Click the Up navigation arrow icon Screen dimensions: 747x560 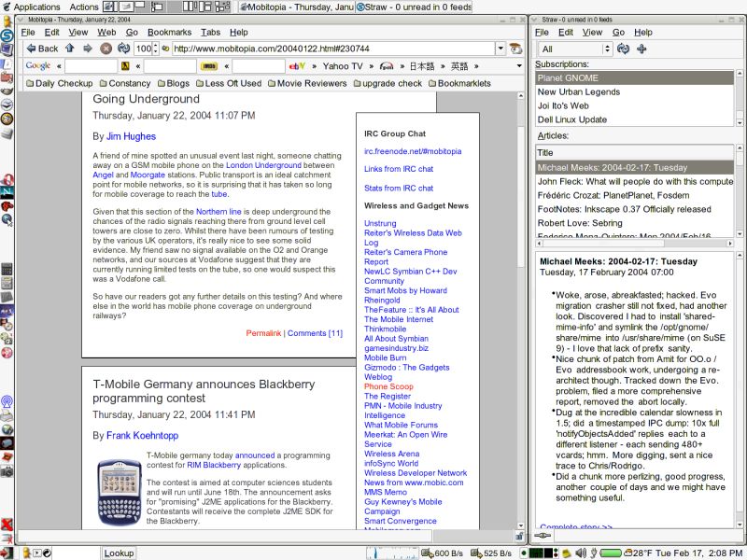pos(70,49)
